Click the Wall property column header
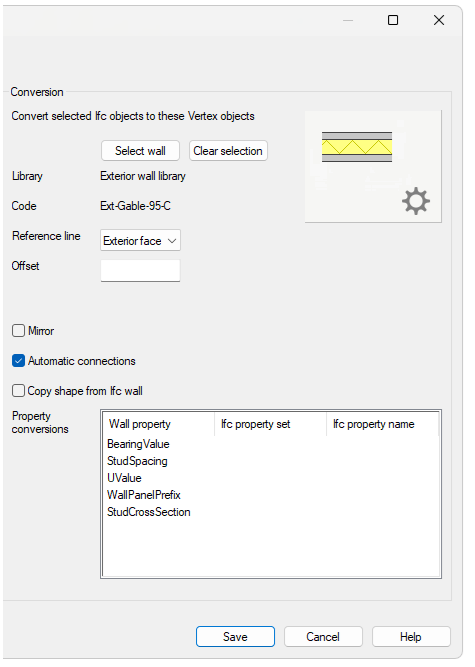 point(159,424)
